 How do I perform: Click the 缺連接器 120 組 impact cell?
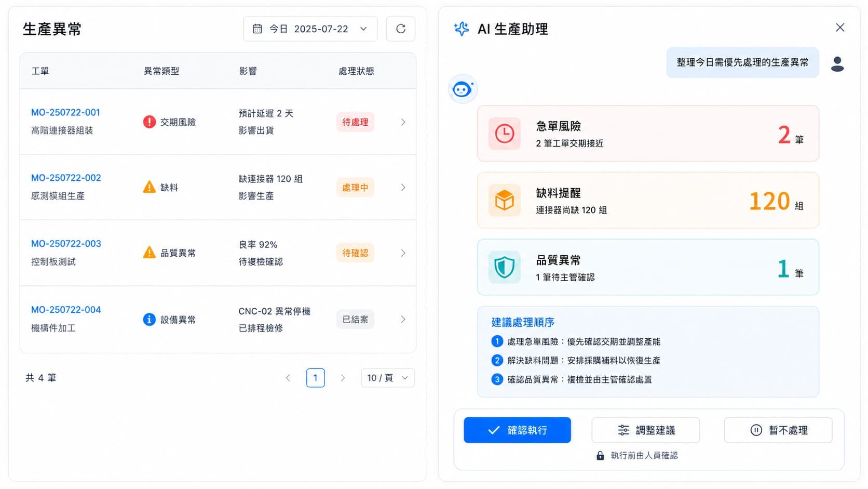coord(270,179)
